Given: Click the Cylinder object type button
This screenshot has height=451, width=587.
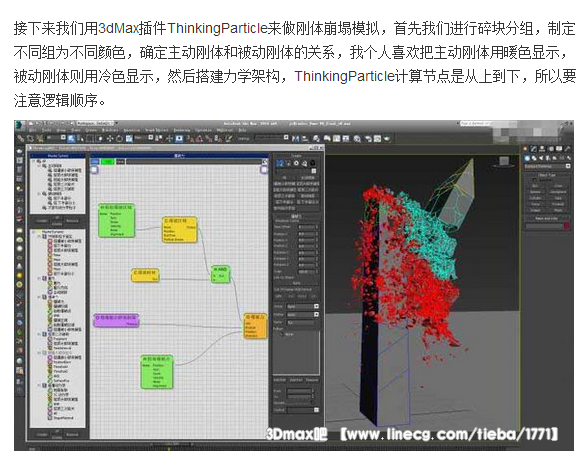Looking at the screenshot, I should pyautogui.click(x=535, y=198).
